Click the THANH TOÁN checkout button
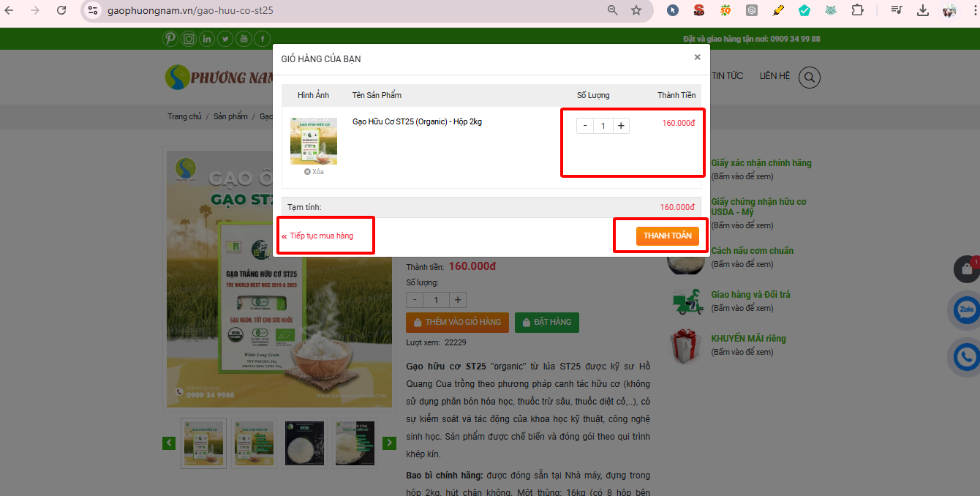Image resolution: width=980 pixels, height=496 pixels. tap(667, 236)
